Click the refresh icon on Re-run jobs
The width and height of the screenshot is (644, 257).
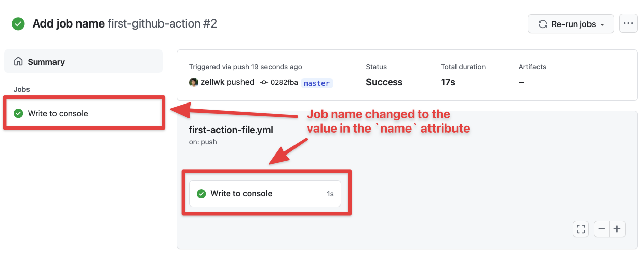click(543, 24)
